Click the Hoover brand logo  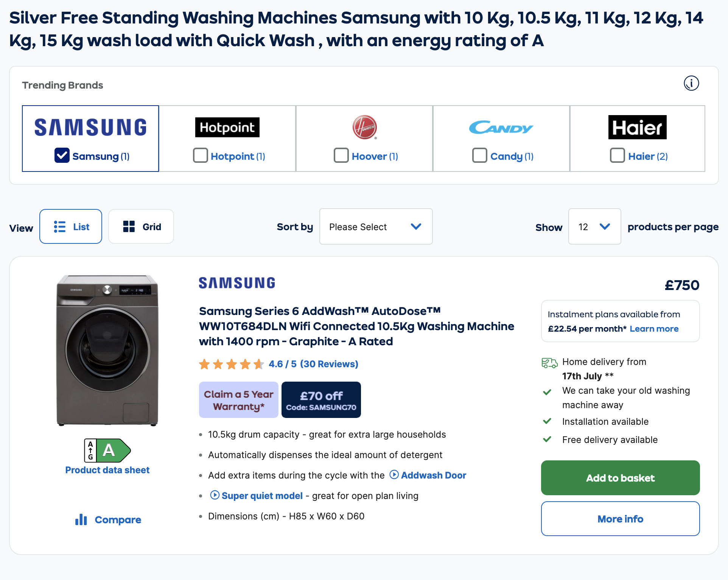pyautogui.click(x=364, y=127)
